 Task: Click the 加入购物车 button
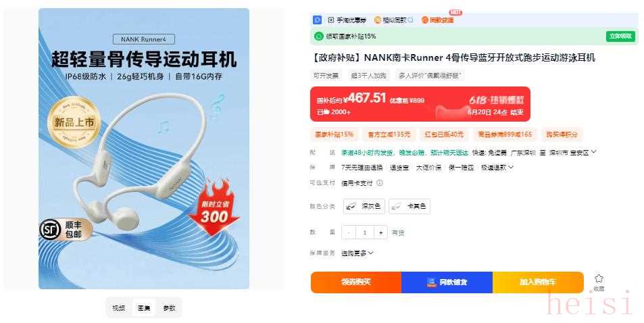point(538,282)
